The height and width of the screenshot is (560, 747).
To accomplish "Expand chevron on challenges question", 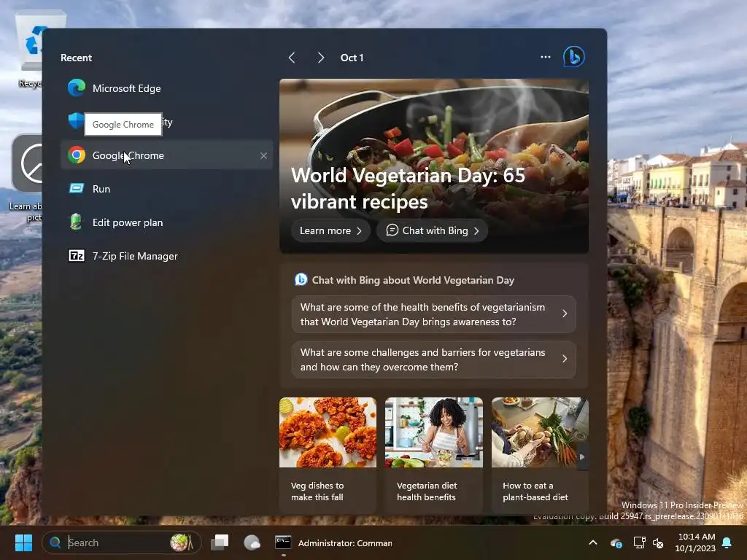I will pos(565,359).
